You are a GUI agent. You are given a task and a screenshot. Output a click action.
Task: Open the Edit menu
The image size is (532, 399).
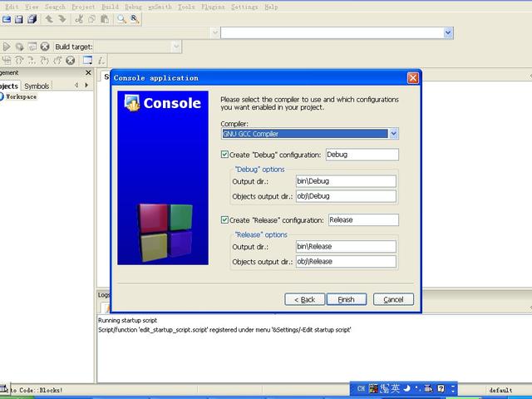coord(12,7)
